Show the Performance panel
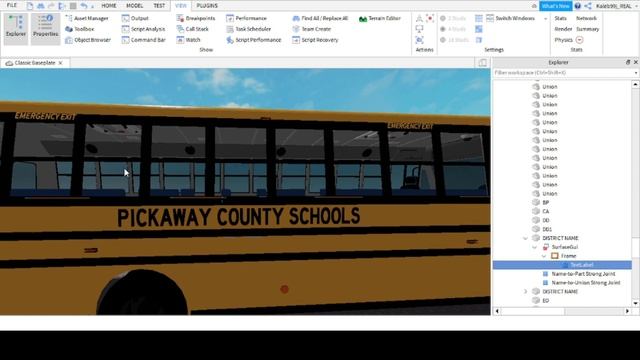640x360 pixels. pyautogui.click(x=247, y=18)
